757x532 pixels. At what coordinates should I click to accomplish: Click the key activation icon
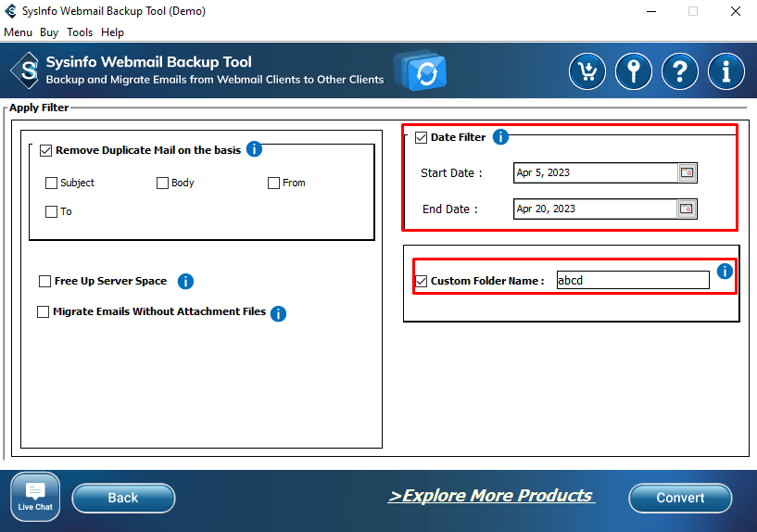tap(634, 71)
